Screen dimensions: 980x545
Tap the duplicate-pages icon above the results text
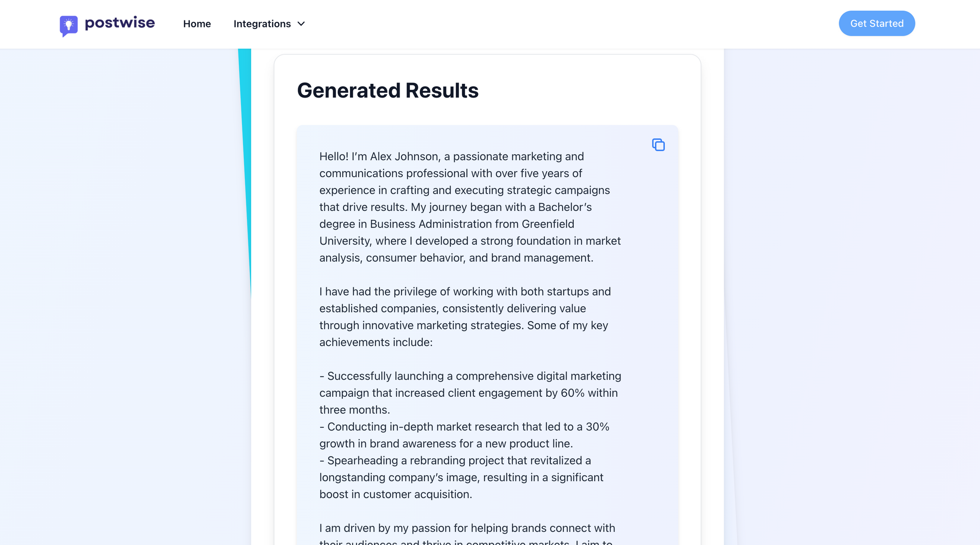658,145
